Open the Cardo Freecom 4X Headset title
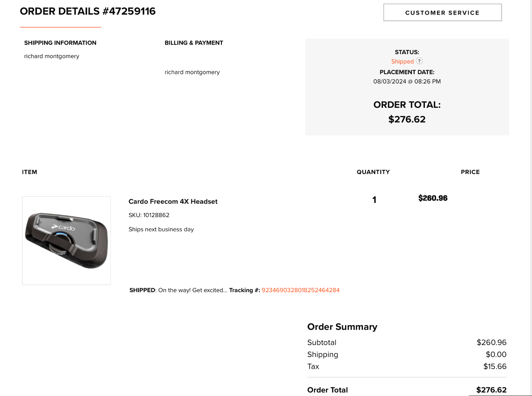Screen dimensions: 532x396 (173, 202)
